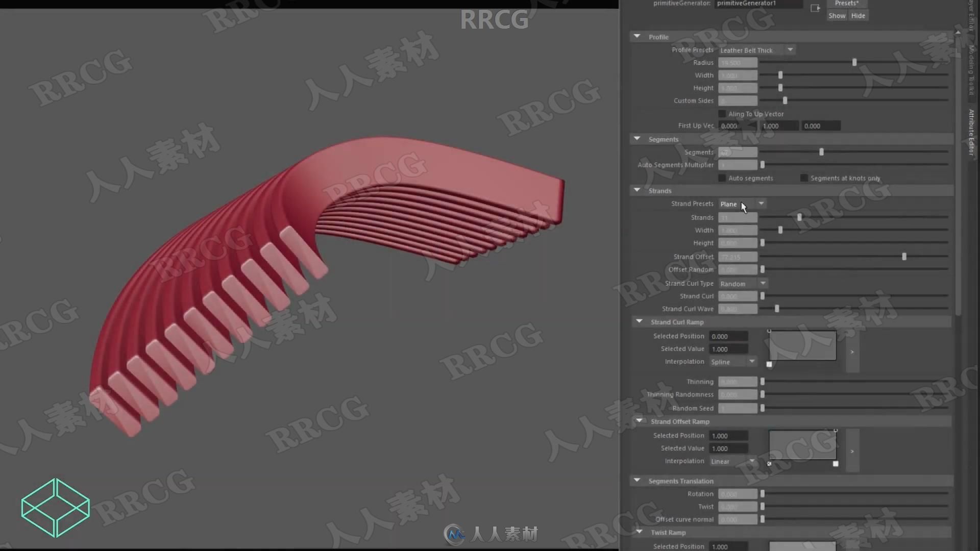Screen dimensions: 980x551
Task: Click the primitiveGenerator1 icon in header
Action: pos(815,6)
